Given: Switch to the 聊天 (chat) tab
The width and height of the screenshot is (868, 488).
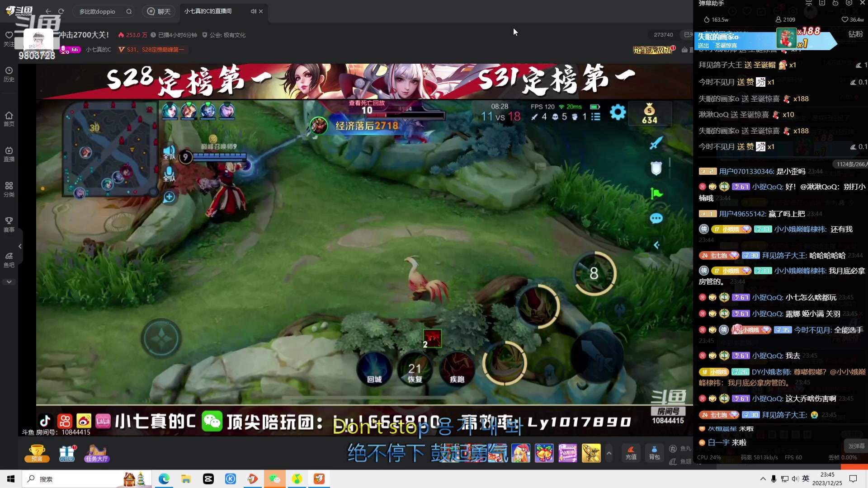Looking at the screenshot, I should point(159,11).
